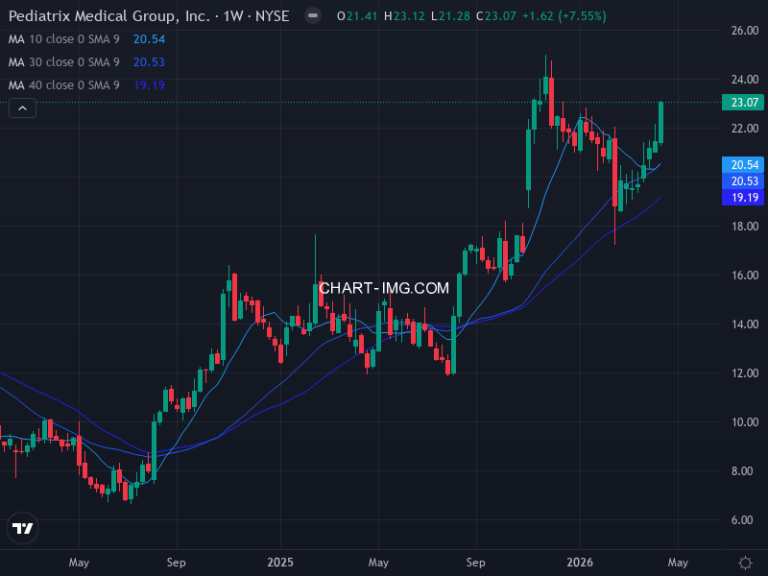Click the MA 10 close 0 SMA 9 legend
The image size is (768, 576).
pos(64,39)
